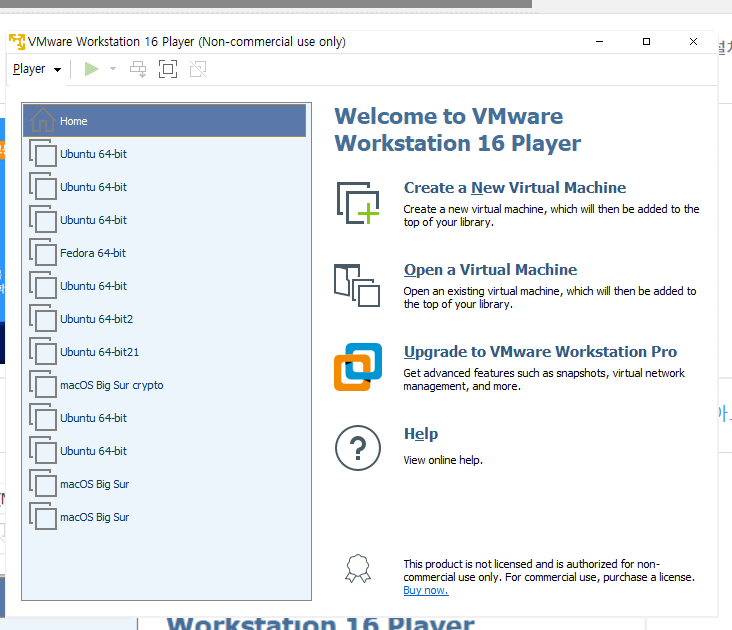Click the VM icon beside Ubuntu 64-bit21

[x=43, y=351]
